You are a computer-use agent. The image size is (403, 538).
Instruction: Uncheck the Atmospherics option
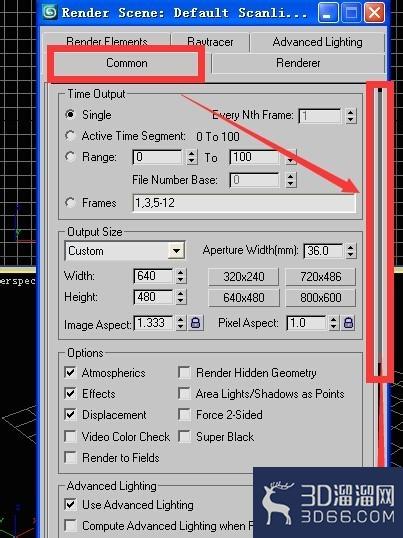point(70,373)
